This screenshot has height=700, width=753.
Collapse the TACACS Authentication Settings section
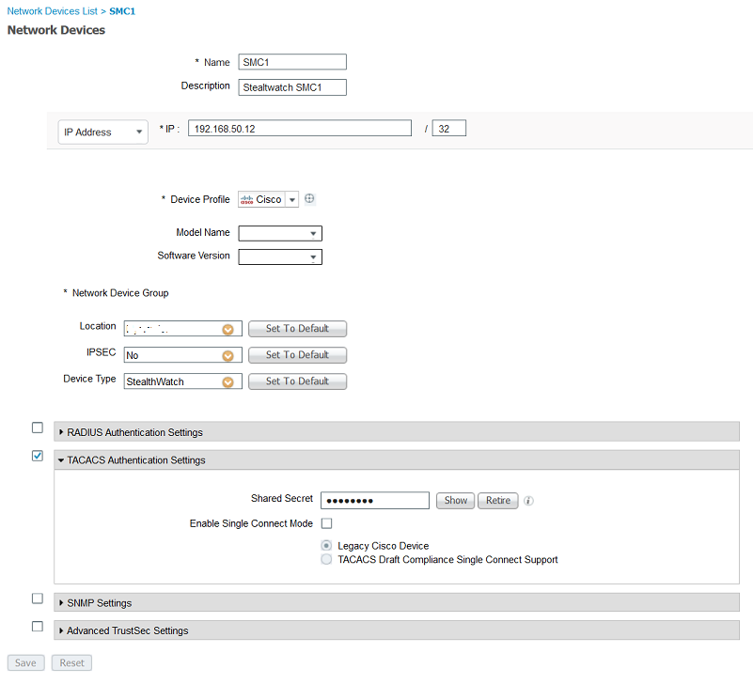pos(135,460)
